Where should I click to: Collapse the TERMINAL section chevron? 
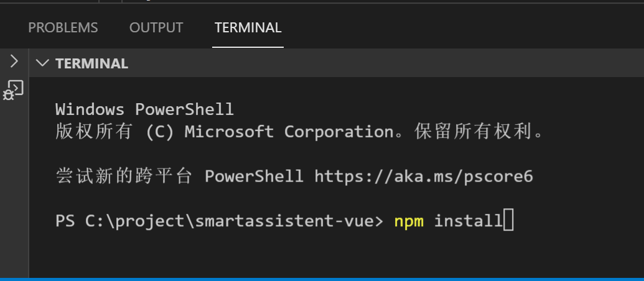(42, 63)
